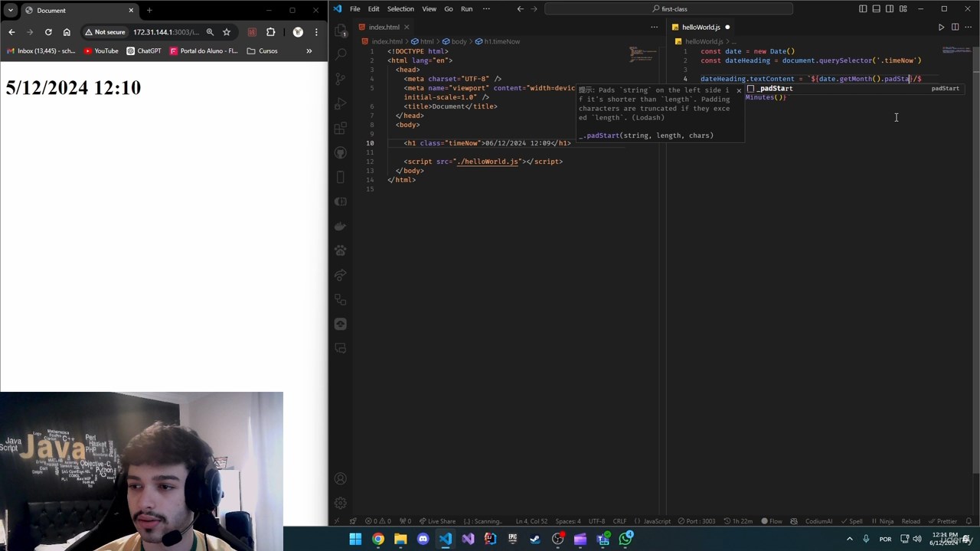Open the GitHub panel in activity bar

[x=341, y=153]
